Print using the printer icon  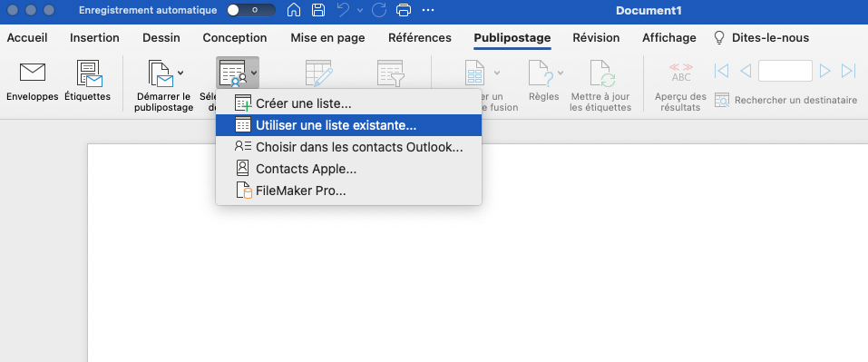tap(404, 10)
